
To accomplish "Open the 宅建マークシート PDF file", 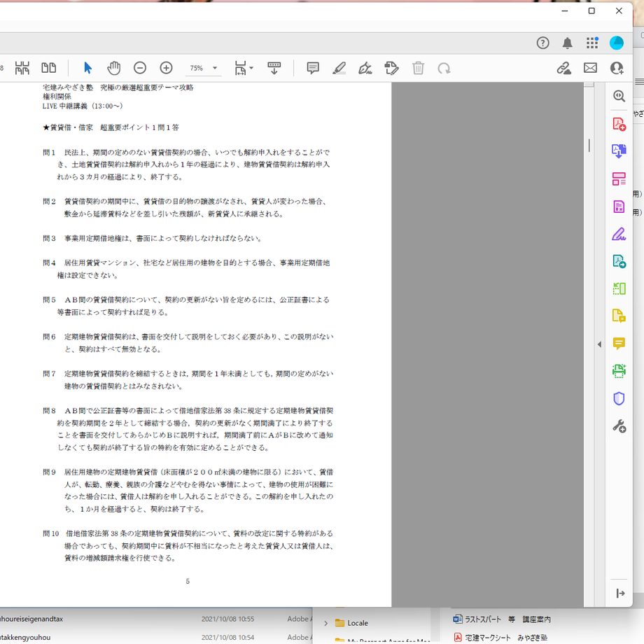I will (500, 638).
